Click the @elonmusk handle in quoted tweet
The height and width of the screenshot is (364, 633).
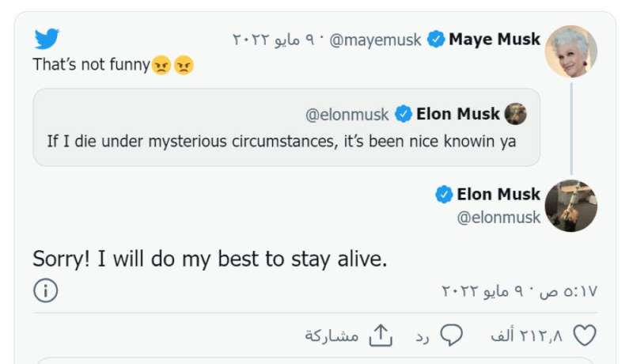click(347, 115)
